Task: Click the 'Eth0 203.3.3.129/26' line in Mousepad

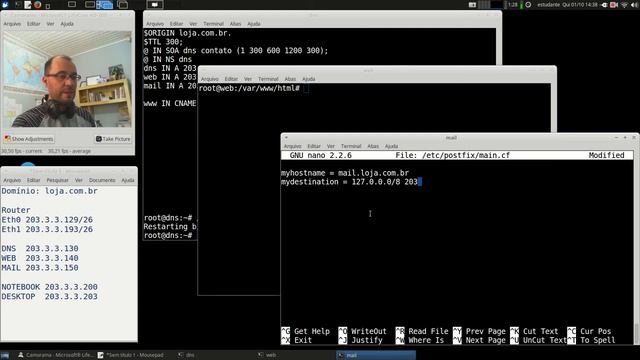Action: click(x=47, y=220)
